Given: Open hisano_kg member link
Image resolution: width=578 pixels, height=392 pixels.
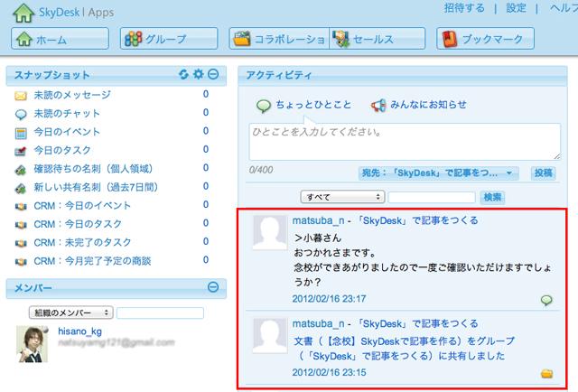Looking at the screenshot, I should [80, 331].
